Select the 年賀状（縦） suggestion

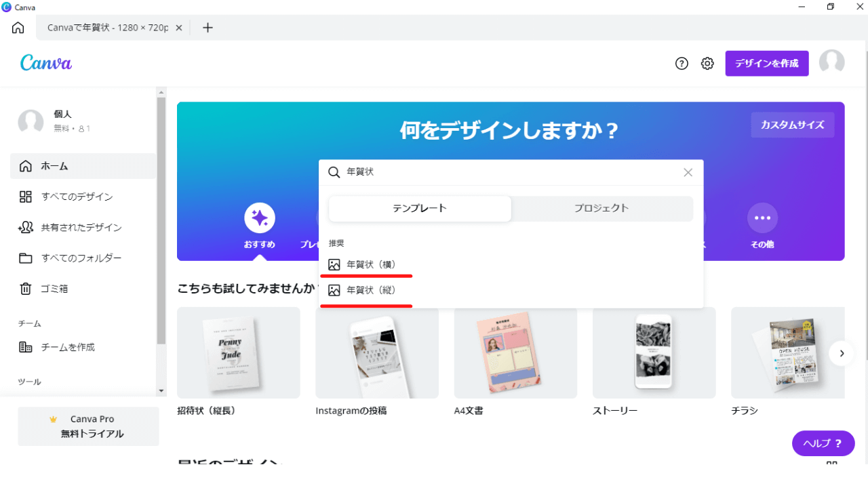pos(371,290)
